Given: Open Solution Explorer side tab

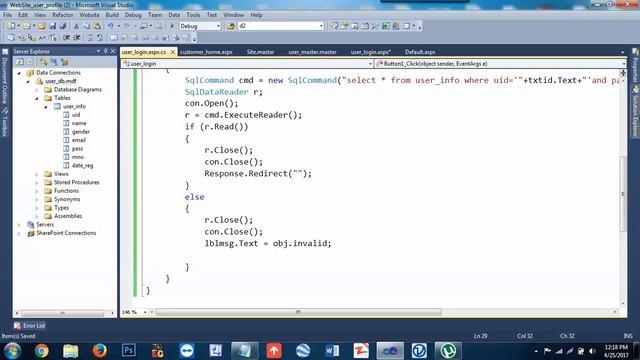Looking at the screenshot, I should pyautogui.click(x=635, y=111).
